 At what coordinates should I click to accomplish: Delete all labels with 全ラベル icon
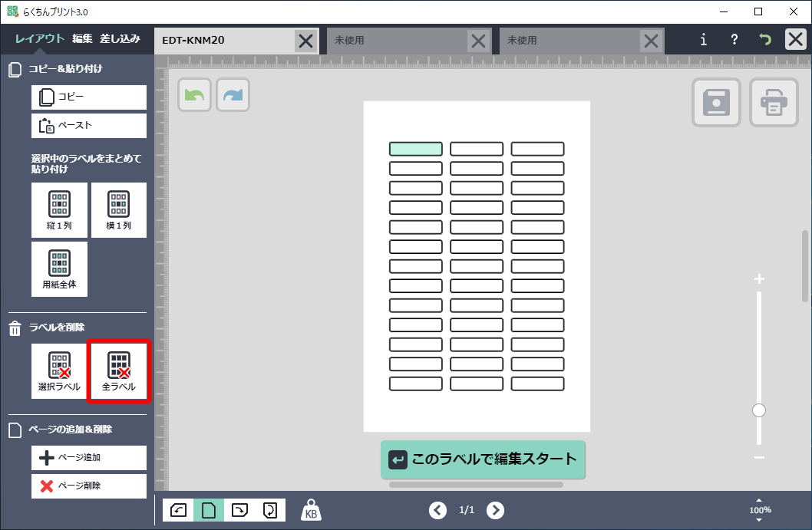click(118, 371)
